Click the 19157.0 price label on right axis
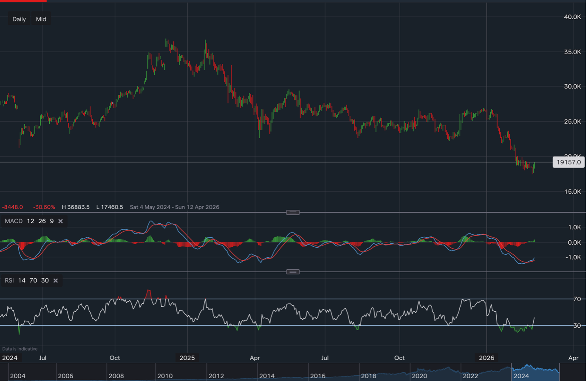 coord(568,162)
